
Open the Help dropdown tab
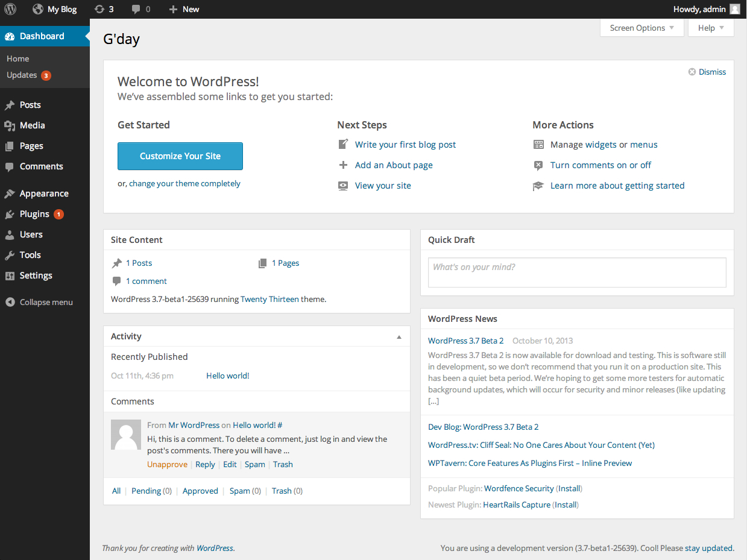[711, 28]
